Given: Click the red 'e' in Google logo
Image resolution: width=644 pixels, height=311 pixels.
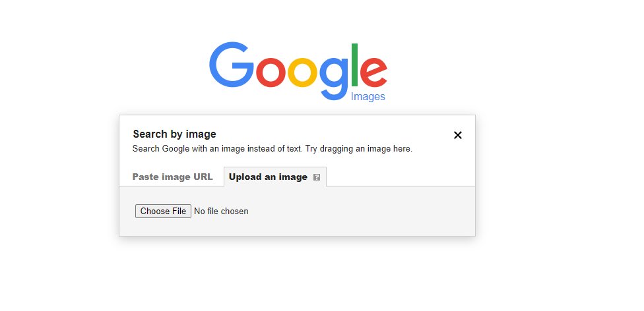Looking at the screenshot, I should (x=373, y=72).
